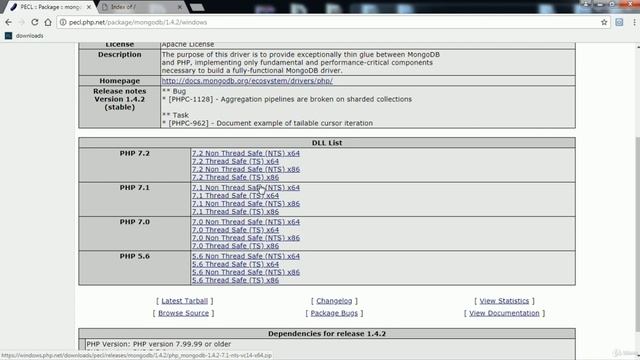Click the Release notes Version 1.4.2 label
640x360 pixels.
click(x=120, y=99)
